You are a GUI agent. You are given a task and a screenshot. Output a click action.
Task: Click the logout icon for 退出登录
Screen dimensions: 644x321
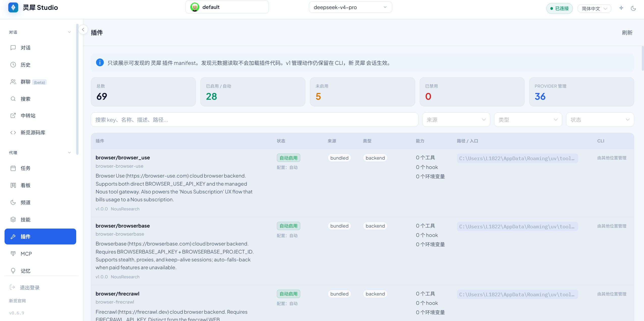pos(12,287)
